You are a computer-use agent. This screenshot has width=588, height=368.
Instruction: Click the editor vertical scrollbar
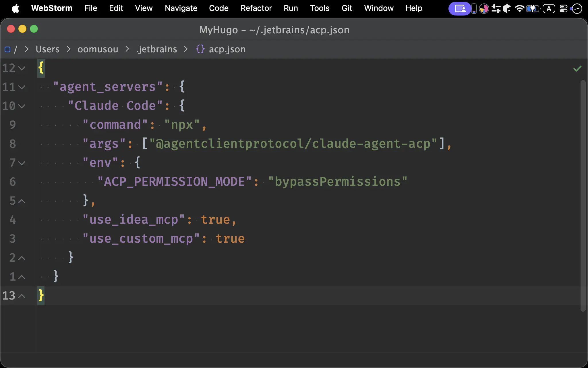click(x=583, y=195)
